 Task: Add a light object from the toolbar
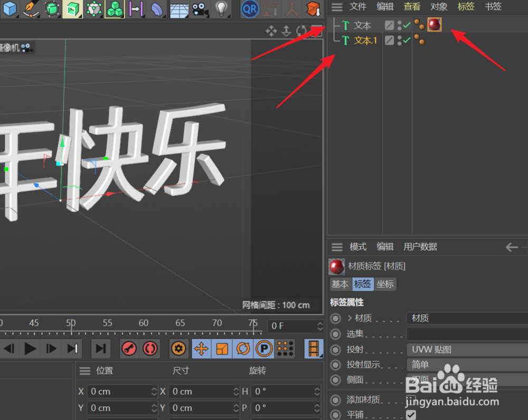pos(221,9)
